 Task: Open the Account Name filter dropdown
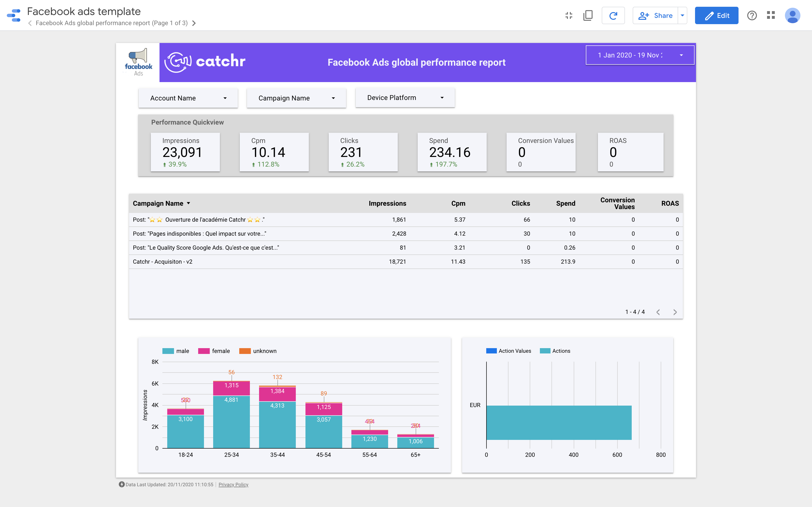pyautogui.click(x=188, y=98)
